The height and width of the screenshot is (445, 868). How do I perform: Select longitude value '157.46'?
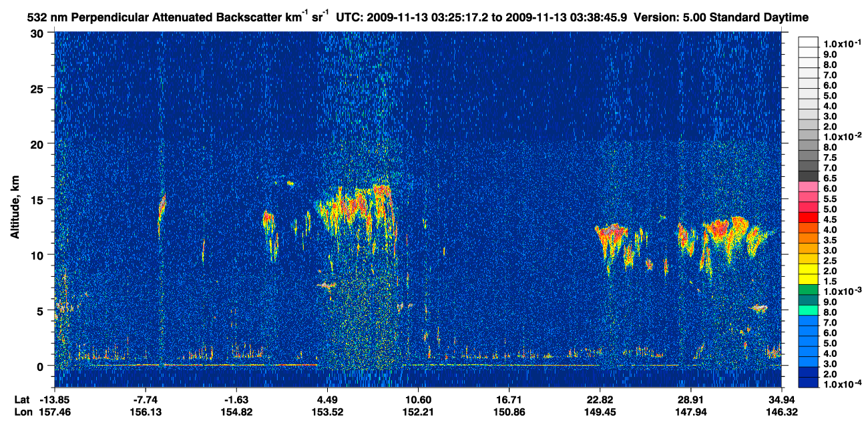coord(55,412)
